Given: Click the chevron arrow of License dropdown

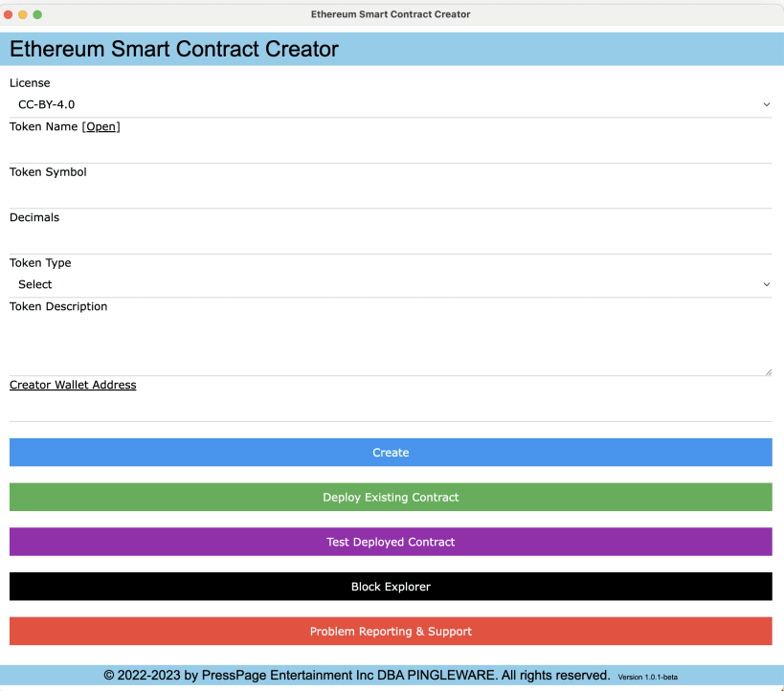Looking at the screenshot, I should tap(766, 104).
